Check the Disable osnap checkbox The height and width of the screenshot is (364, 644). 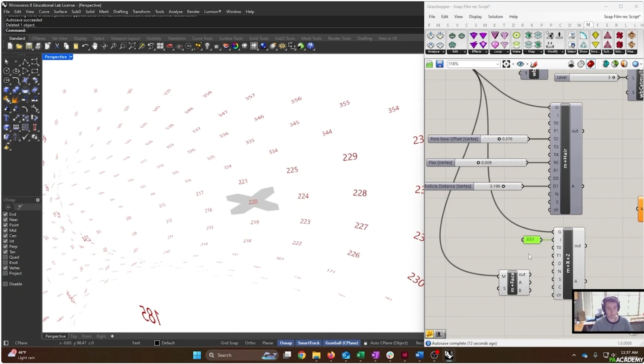tap(6, 284)
